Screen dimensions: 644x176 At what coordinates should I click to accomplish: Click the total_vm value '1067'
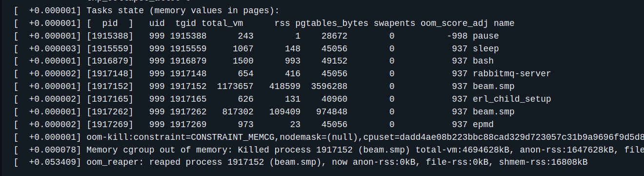243,48
